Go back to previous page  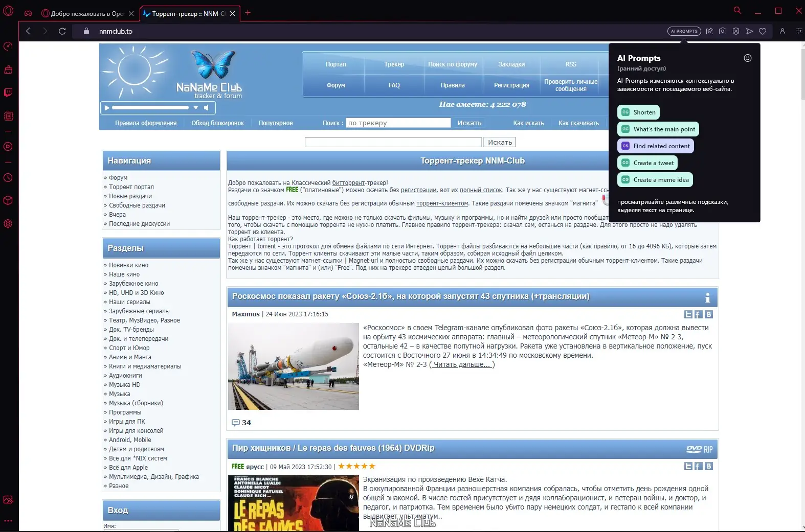(x=28, y=31)
